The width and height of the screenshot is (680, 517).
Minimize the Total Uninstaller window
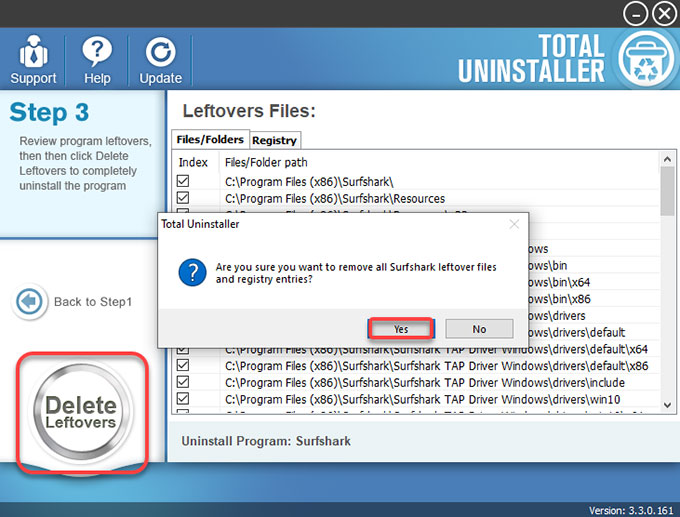point(635,14)
